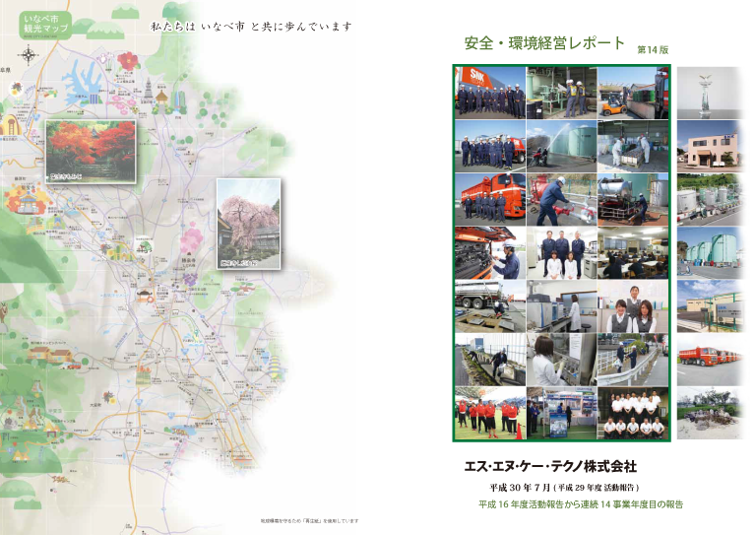Open photo of three women in vests
The image size is (756, 535).
click(x=633, y=306)
